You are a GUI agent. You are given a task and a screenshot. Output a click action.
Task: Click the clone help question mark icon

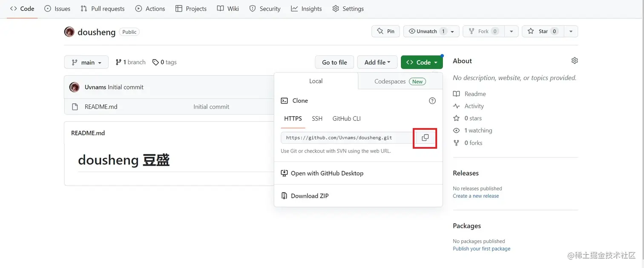(432, 101)
